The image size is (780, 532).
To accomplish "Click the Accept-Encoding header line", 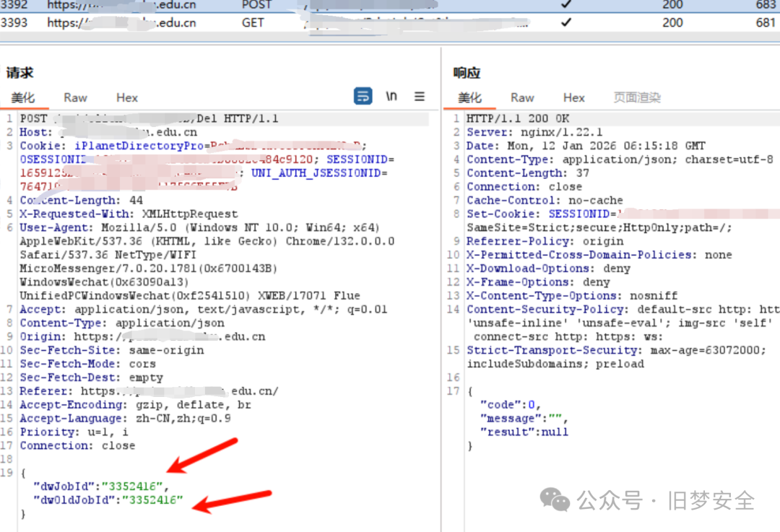I will point(135,405).
